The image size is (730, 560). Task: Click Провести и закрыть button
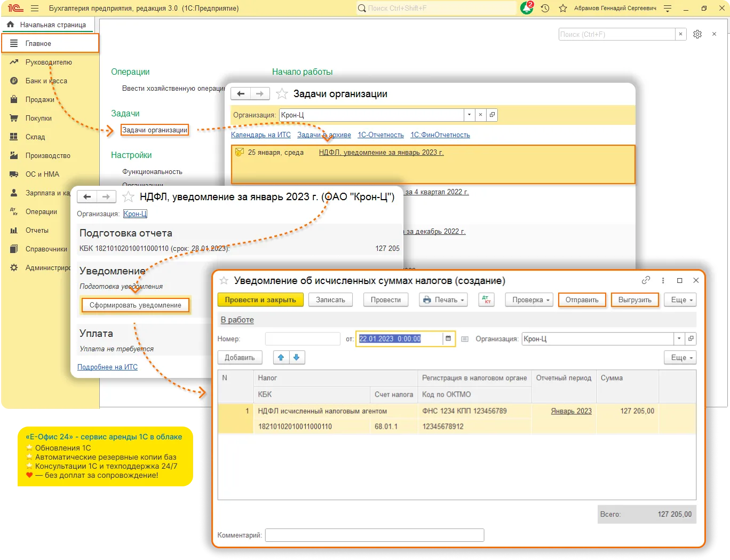[x=260, y=300]
